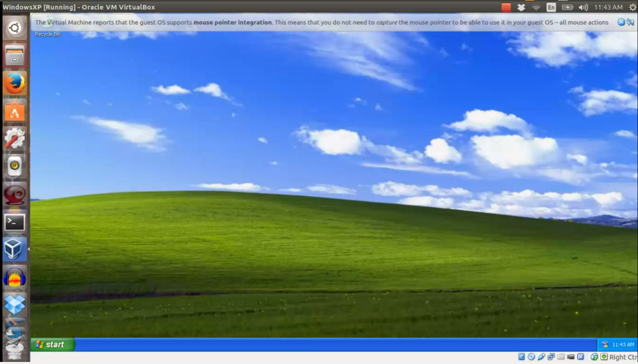The width and height of the screenshot is (638, 364).
Task: Open the Windows XP Start menu
Action: [x=53, y=344]
